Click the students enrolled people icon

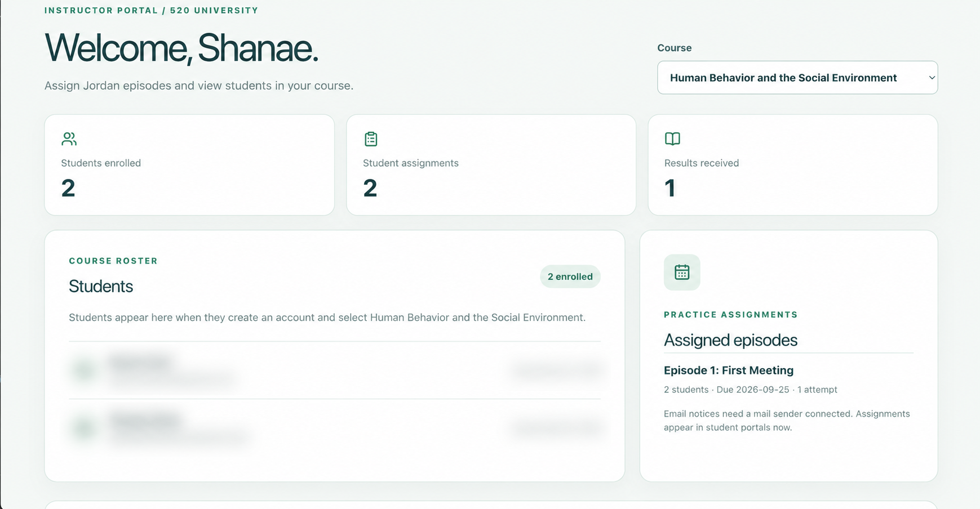69,139
